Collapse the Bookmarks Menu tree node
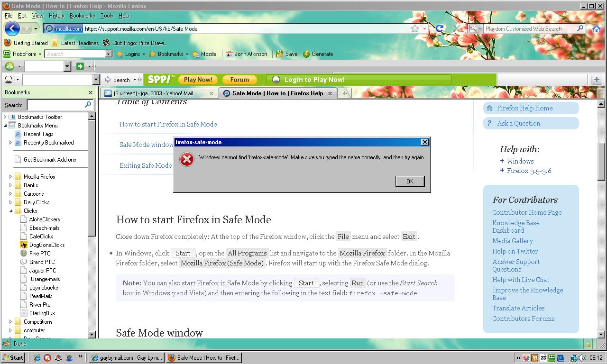This screenshot has height=364, width=607. pyautogui.click(x=5, y=126)
